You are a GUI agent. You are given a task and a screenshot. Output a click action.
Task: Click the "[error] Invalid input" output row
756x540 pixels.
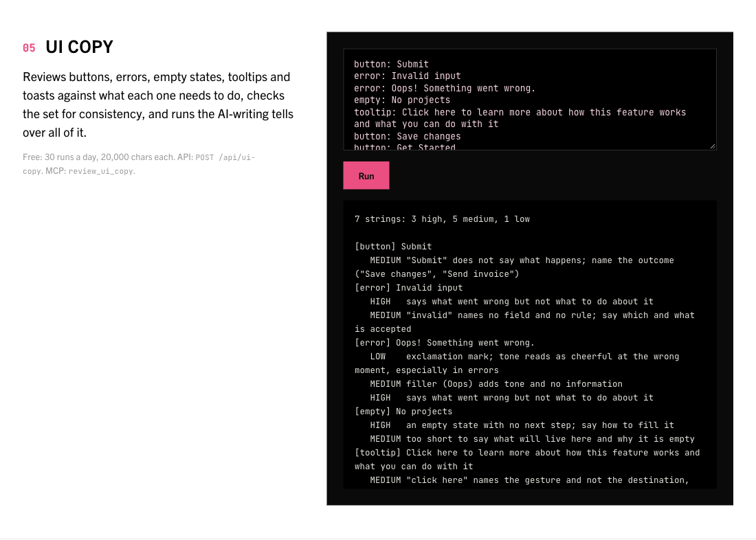408,287
